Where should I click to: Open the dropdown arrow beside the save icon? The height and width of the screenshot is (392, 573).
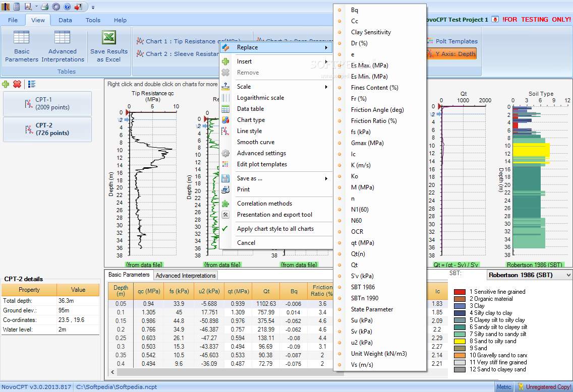coord(36,7)
